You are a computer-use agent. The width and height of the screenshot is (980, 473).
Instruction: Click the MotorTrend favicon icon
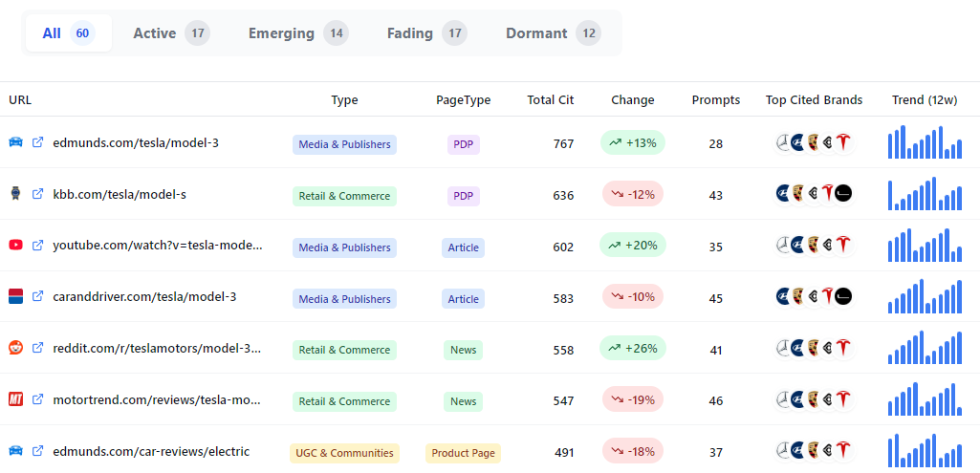pos(15,399)
